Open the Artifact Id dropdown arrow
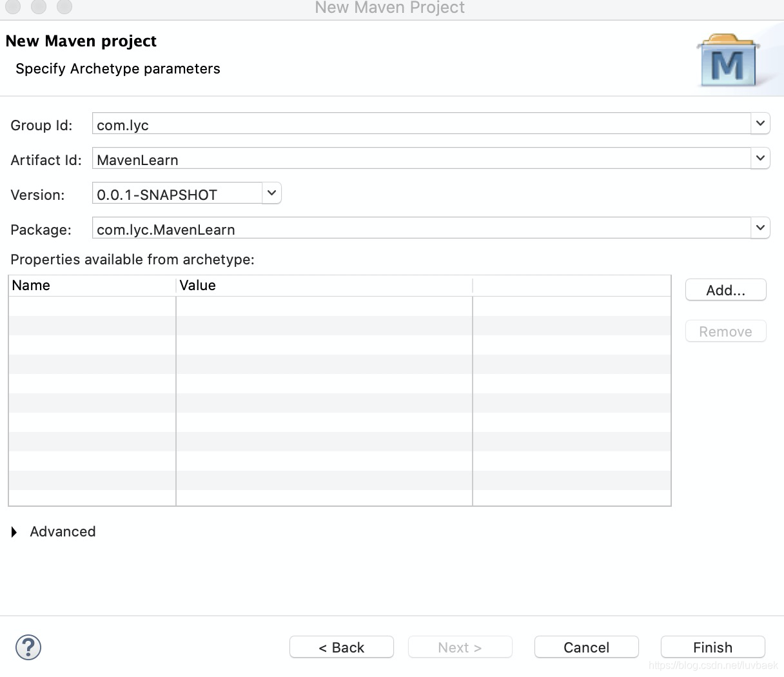The height and width of the screenshot is (677, 784). [x=761, y=158]
